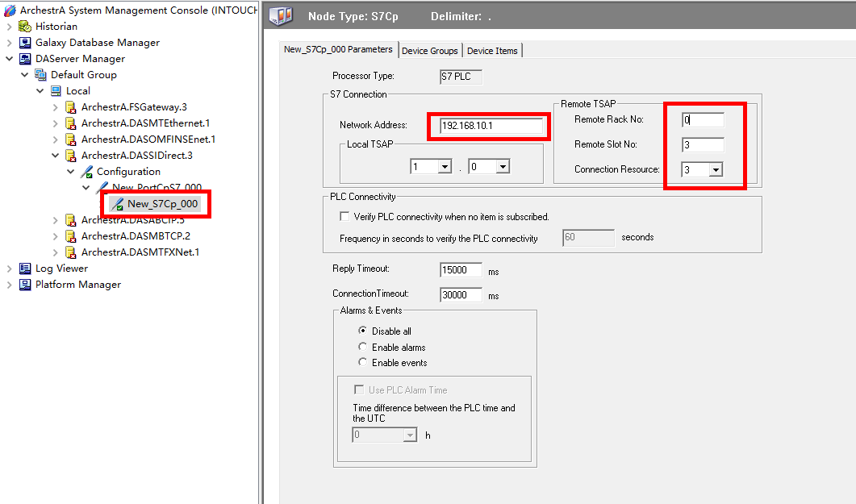Select the Platform Manager label

tap(78, 284)
